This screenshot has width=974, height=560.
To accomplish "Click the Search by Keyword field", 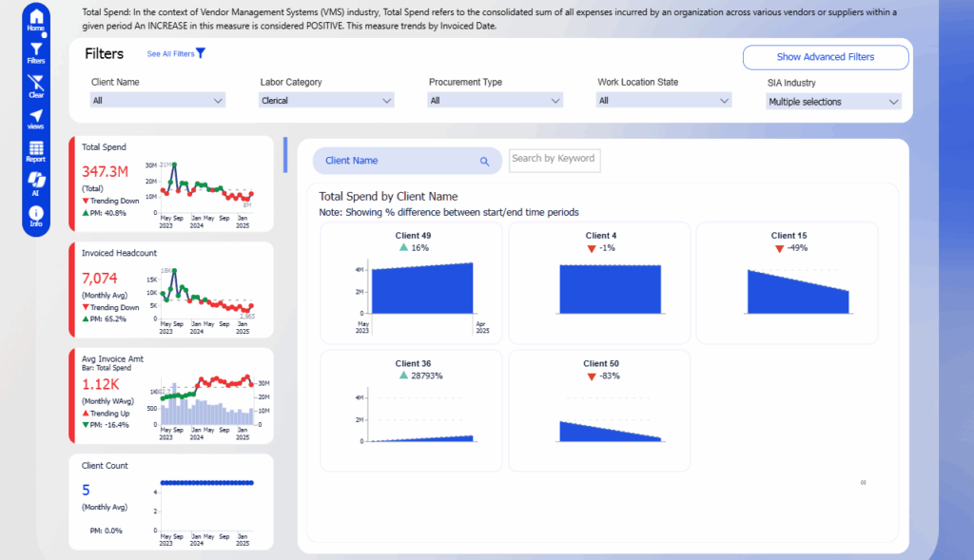I will [555, 159].
